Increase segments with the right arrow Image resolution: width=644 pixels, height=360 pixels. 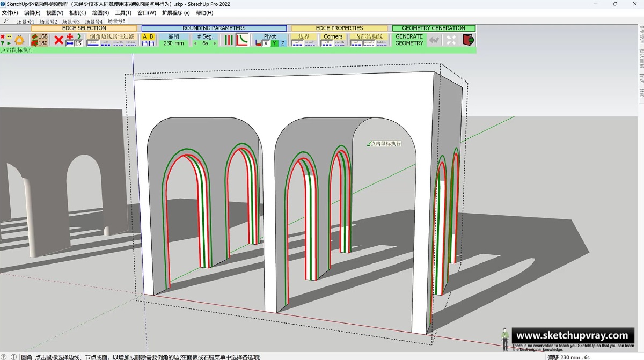[x=215, y=43]
